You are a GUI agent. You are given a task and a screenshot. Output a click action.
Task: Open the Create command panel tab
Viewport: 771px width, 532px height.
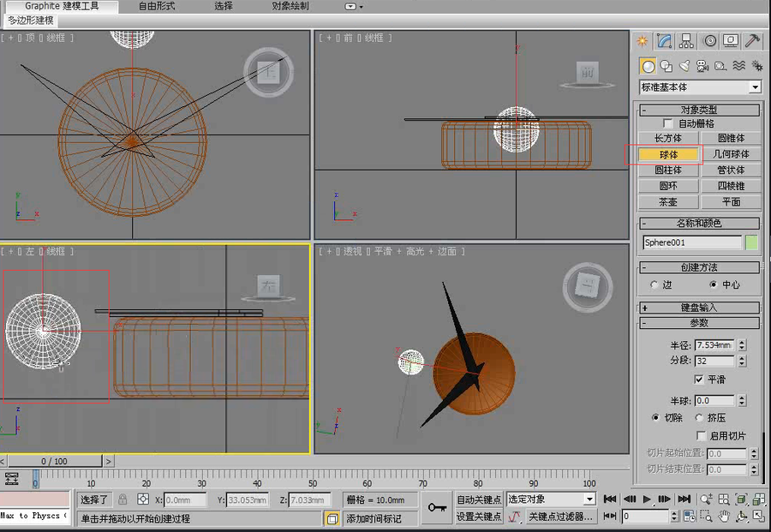point(642,41)
